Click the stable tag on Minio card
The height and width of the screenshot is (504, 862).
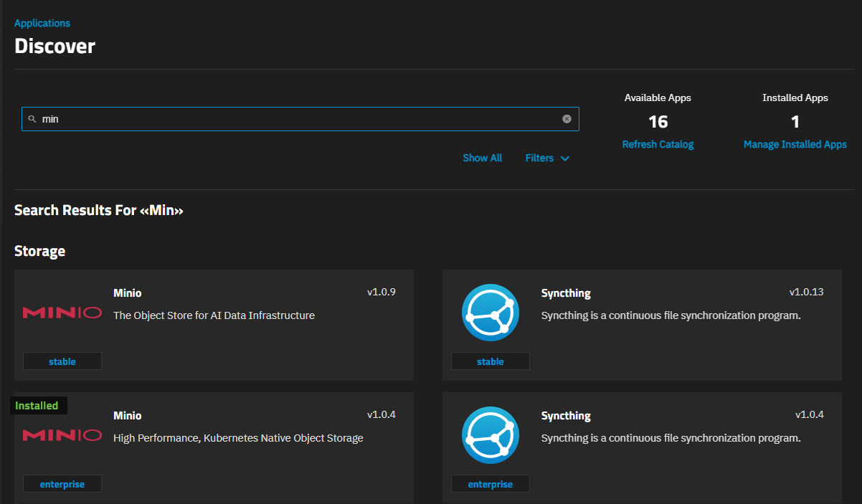[x=62, y=361]
